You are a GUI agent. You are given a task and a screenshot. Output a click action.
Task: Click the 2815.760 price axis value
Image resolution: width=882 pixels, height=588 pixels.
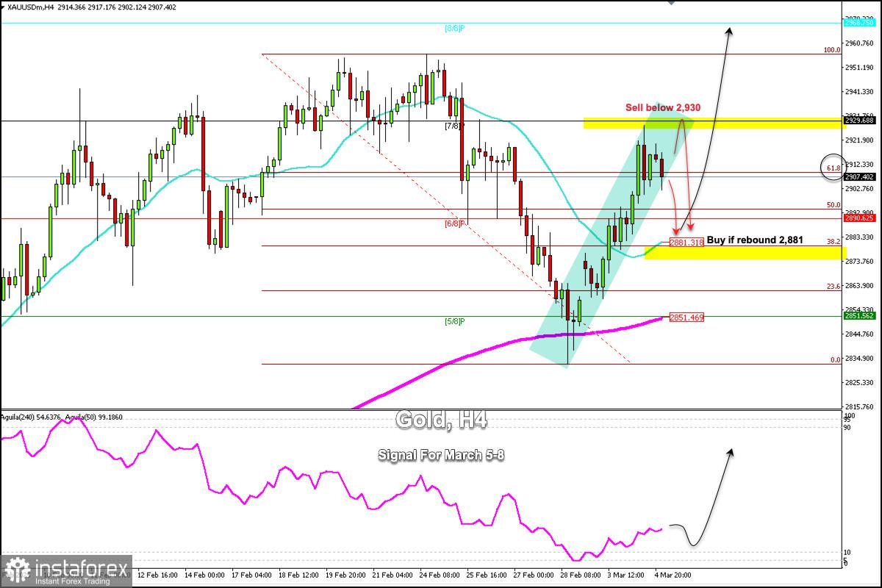click(x=859, y=406)
